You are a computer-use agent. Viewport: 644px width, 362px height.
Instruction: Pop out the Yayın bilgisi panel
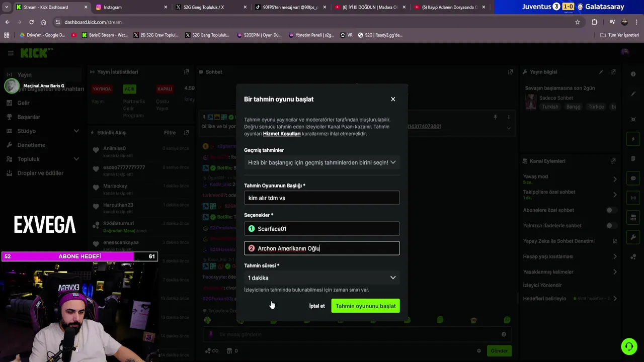[613, 72]
